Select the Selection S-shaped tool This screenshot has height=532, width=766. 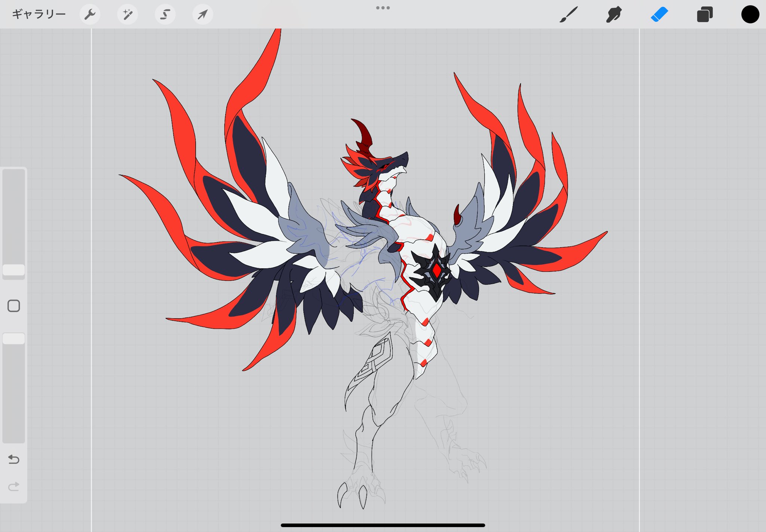165,14
